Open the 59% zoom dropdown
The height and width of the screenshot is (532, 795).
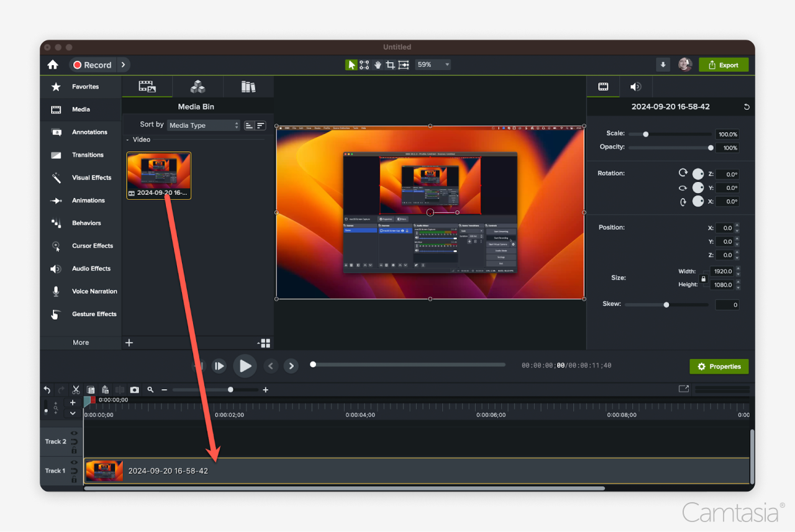[433, 65]
